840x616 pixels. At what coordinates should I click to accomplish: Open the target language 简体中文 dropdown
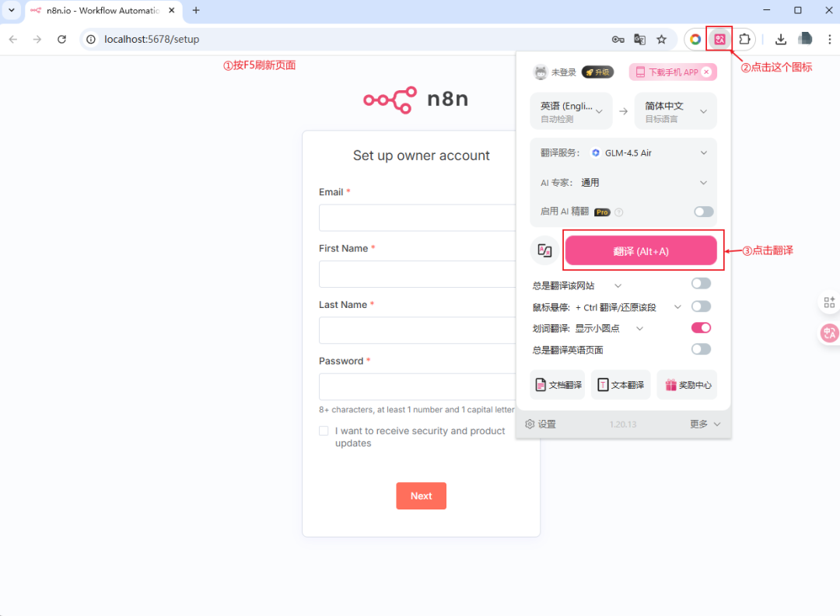point(676,111)
